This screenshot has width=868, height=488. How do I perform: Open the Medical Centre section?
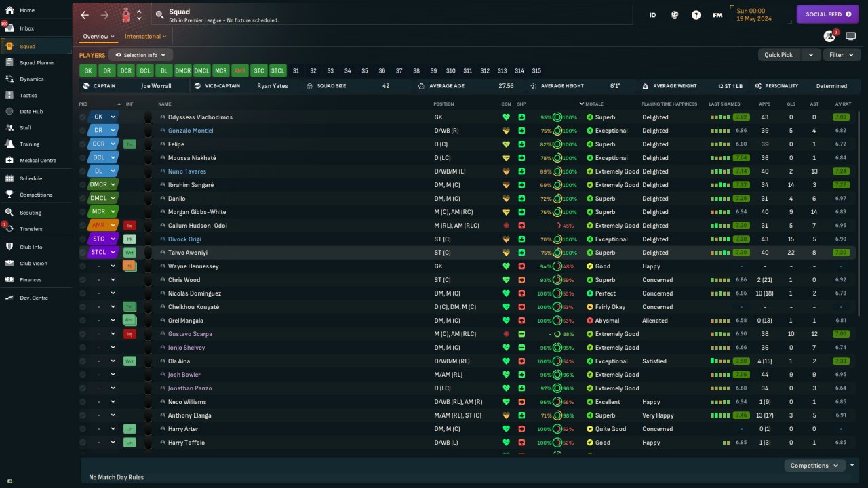(x=37, y=161)
